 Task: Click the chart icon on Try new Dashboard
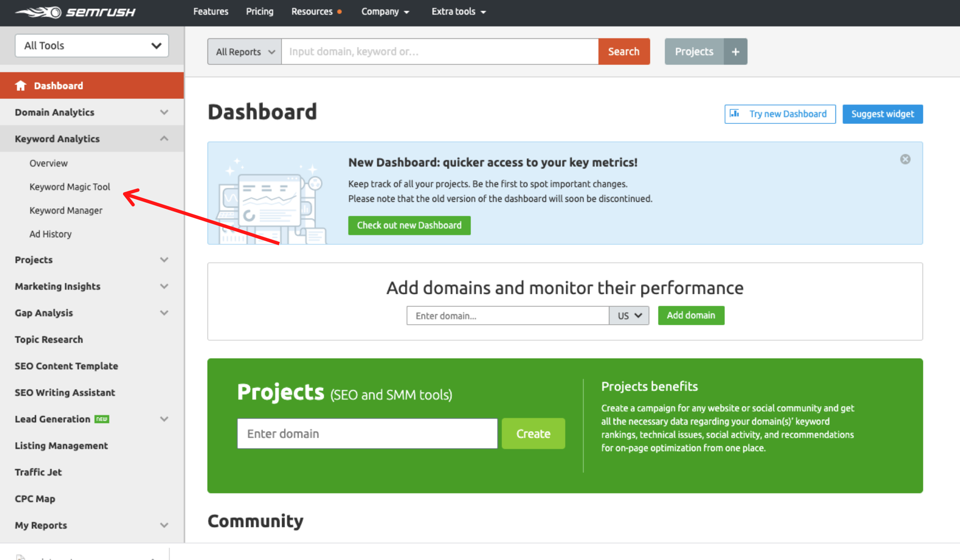click(734, 113)
